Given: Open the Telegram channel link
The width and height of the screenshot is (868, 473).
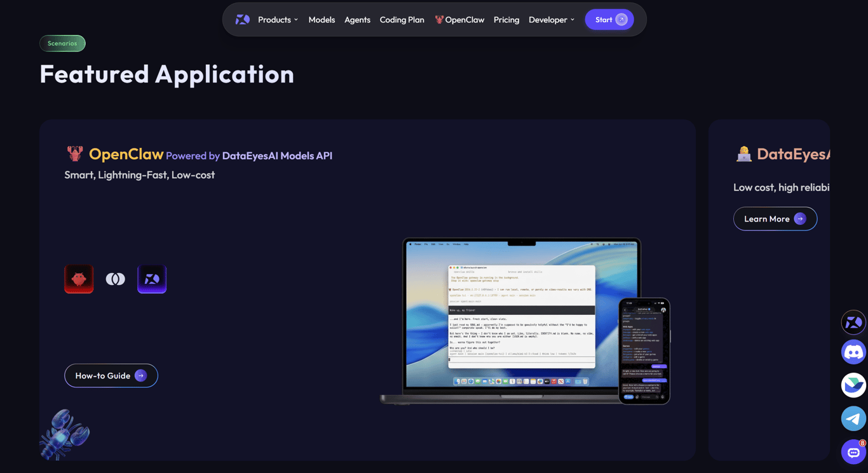Looking at the screenshot, I should (853, 418).
